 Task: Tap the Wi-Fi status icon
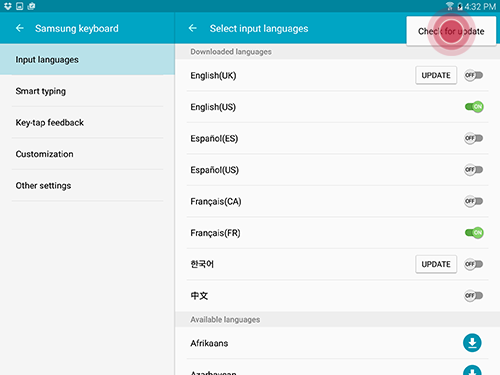pyautogui.click(x=450, y=6)
